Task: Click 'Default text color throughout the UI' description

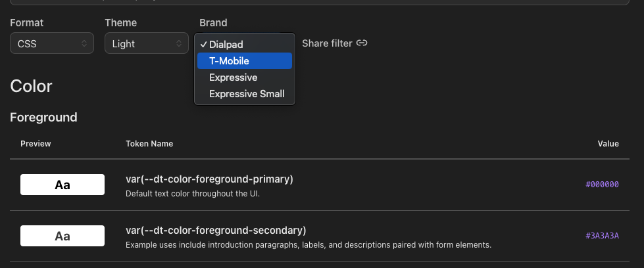Action: tap(193, 194)
